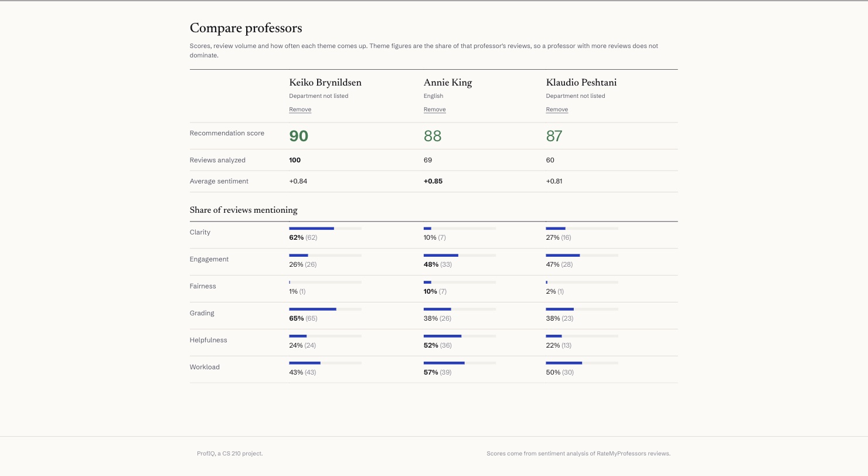Click the +0.85 average sentiment value

433,181
